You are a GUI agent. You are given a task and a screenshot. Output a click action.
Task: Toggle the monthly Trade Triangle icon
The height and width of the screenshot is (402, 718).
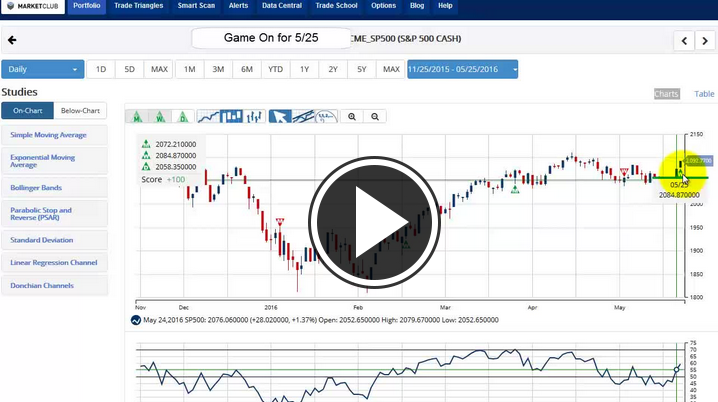pyautogui.click(x=137, y=116)
